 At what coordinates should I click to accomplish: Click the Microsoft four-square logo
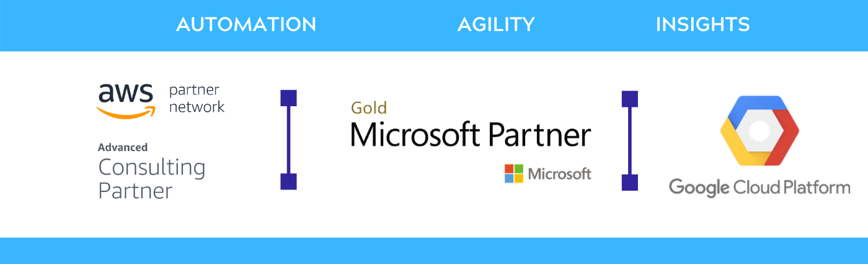click(514, 173)
